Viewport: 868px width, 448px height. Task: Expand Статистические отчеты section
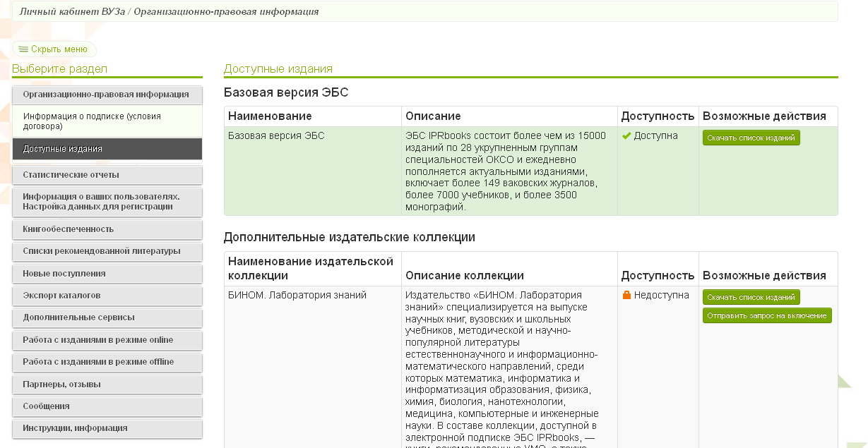(107, 175)
